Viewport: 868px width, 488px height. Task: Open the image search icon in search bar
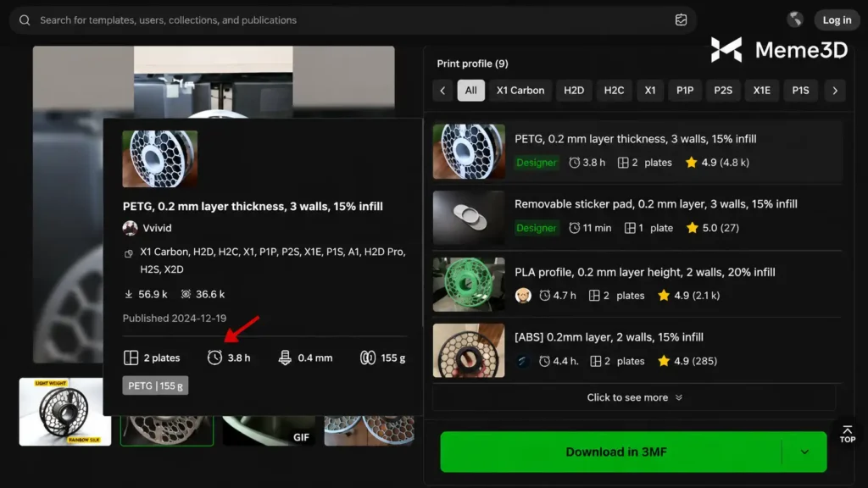coord(681,20)
